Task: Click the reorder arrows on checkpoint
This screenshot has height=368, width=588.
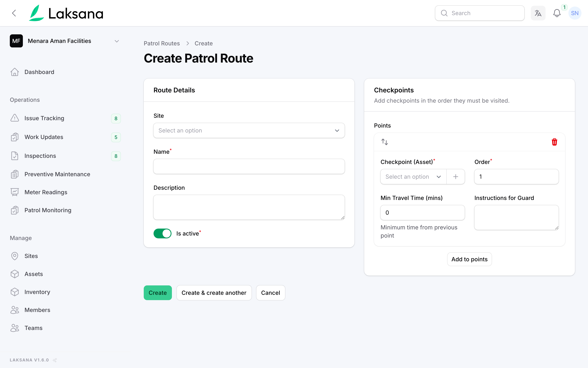Action: [x=385, y=142]
